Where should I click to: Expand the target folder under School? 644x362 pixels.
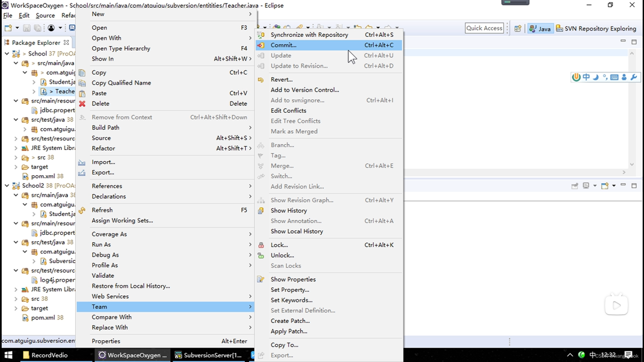point(16,167)
